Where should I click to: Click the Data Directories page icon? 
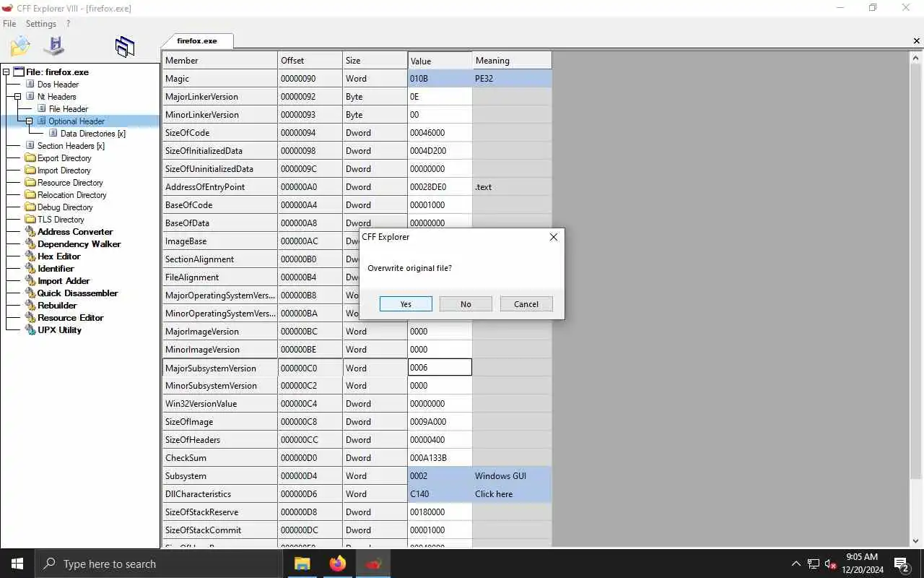click(x=53, y=133)
